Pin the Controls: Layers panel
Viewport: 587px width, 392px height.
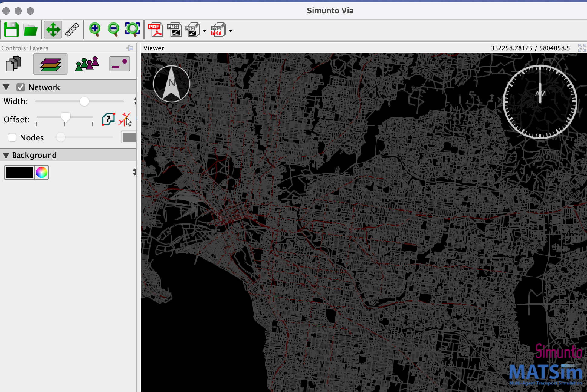coord(130,48)
